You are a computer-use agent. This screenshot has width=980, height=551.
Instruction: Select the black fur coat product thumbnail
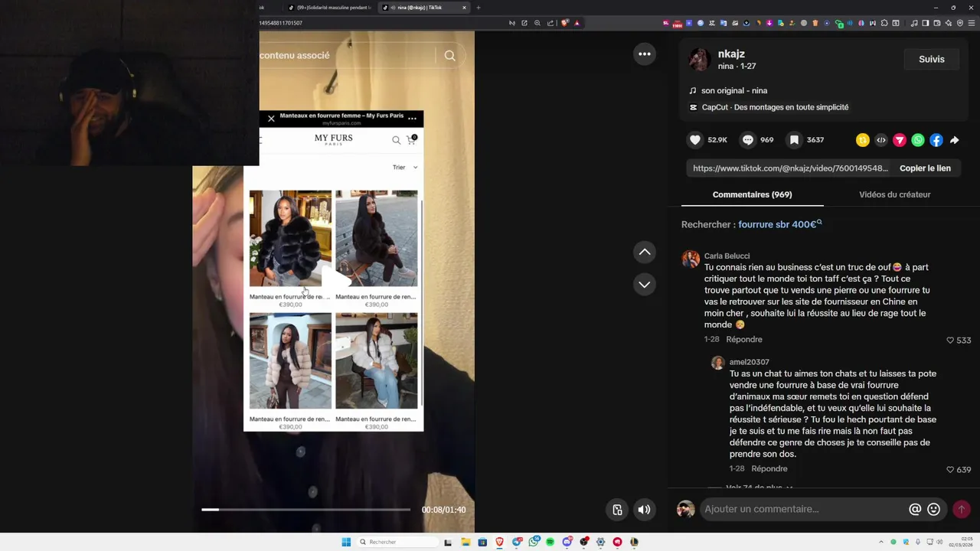pos(290,238)
